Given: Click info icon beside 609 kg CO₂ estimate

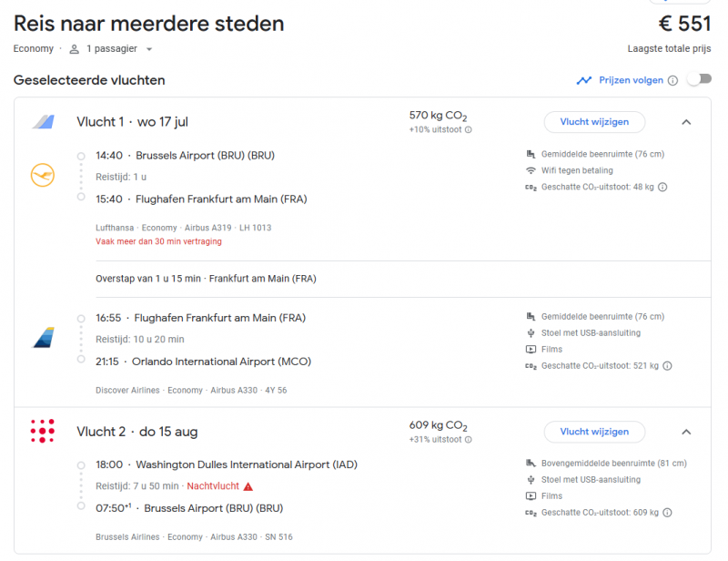Looking at the screenshot, I should 667,513.
